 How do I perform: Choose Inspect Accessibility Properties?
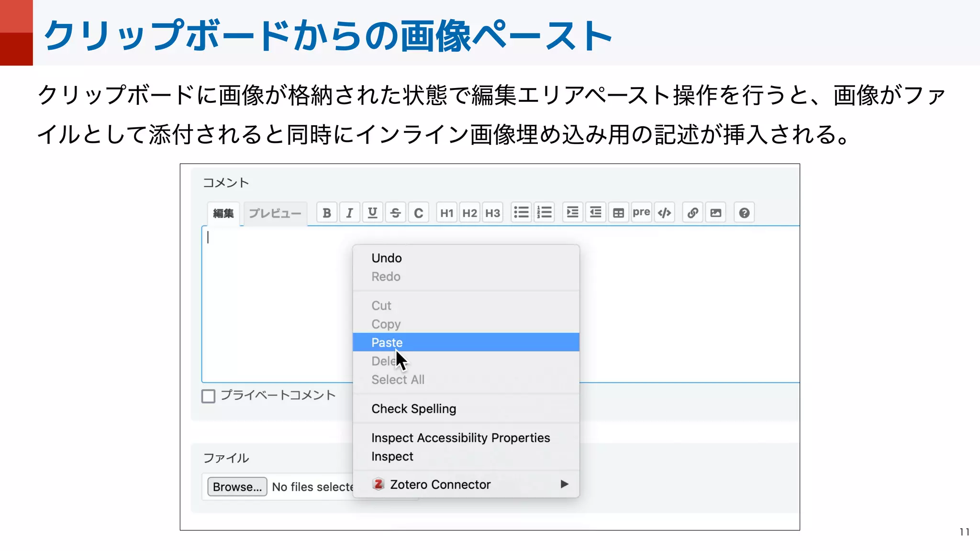[466, 438]
